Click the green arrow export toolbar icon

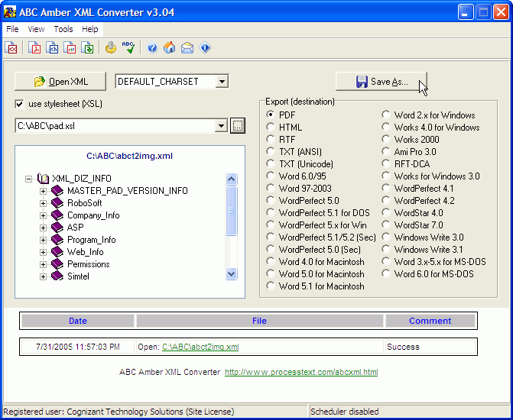(87, 47)
